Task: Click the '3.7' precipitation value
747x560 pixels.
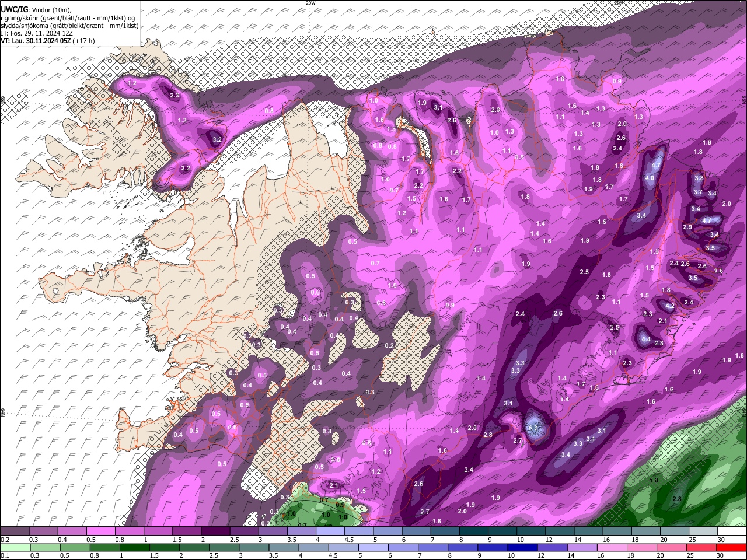Action: pyautogui.click(x=697, y=192)
